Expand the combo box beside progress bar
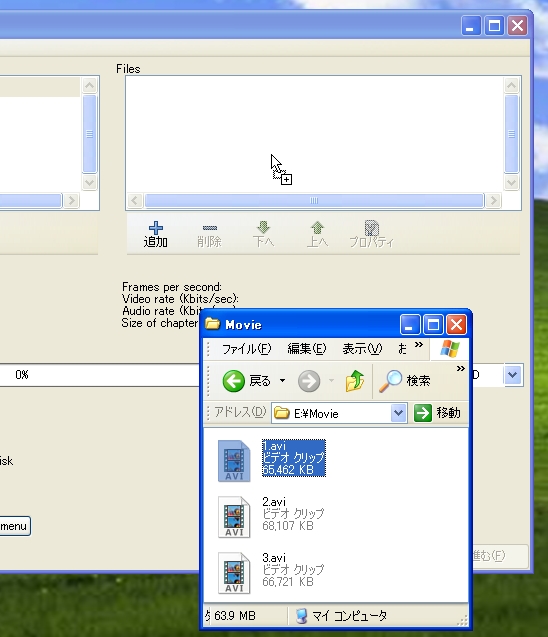The height and width of the screenshot is (637, 548). 513,375
